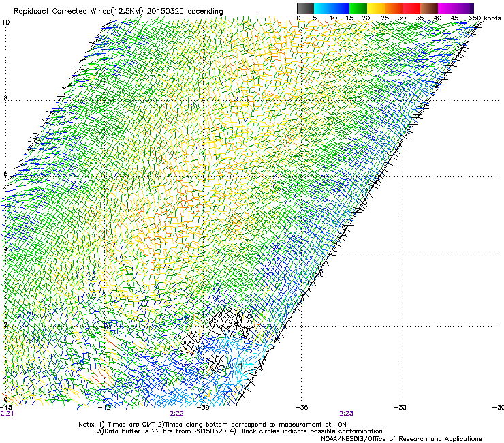Click the purple time label '2:21'
This screenshot has height=443, width=504.
(x=7, y=414)
